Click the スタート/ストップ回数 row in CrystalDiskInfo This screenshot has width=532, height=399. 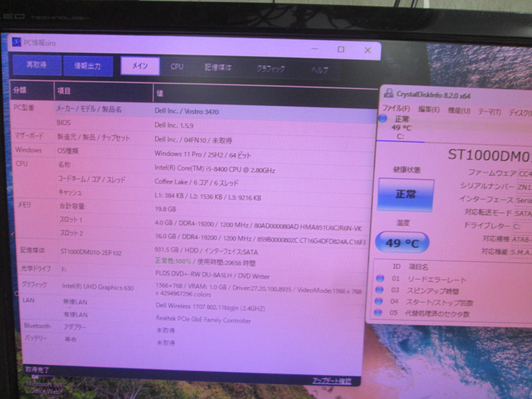point(440,303)
